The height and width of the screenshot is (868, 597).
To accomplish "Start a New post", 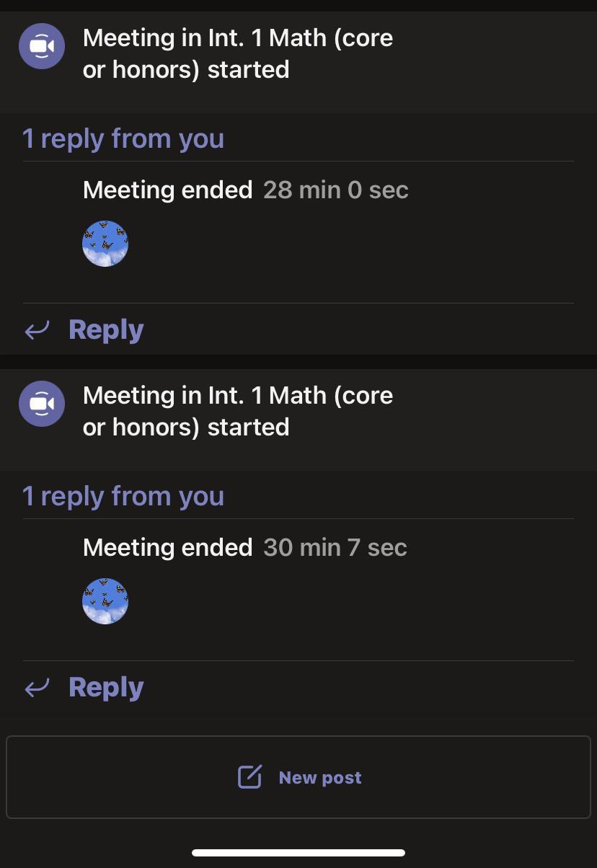I will click(x=298, y=777).
